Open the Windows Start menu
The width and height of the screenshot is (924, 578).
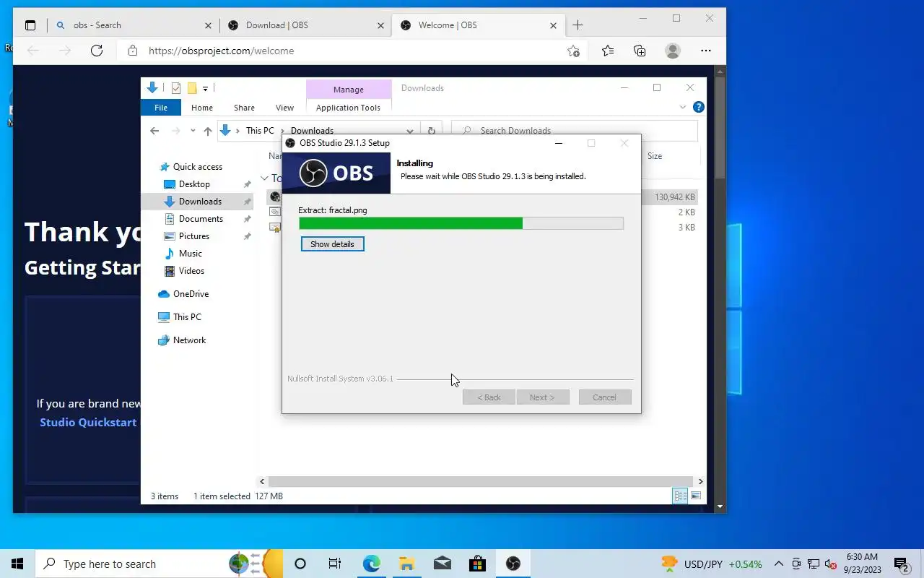click(17, 564)
